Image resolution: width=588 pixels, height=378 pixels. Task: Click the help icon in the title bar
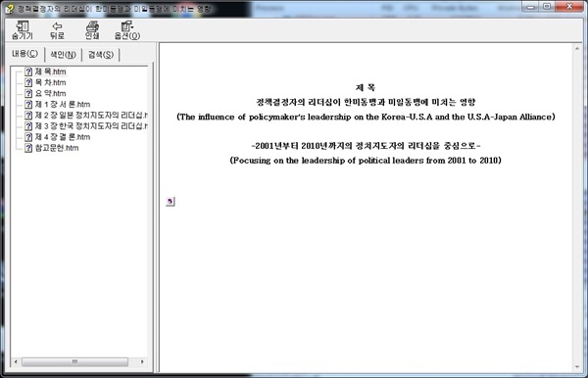pos(9,9)
